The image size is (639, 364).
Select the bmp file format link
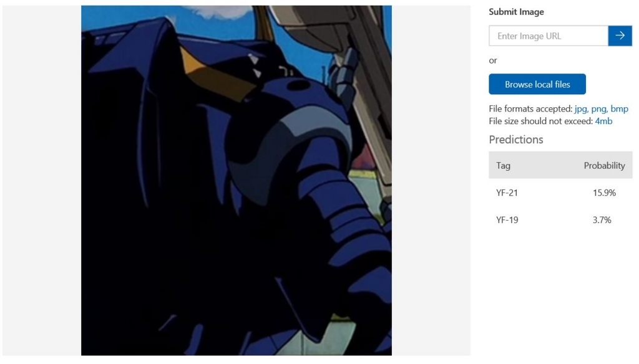point(620,108)
